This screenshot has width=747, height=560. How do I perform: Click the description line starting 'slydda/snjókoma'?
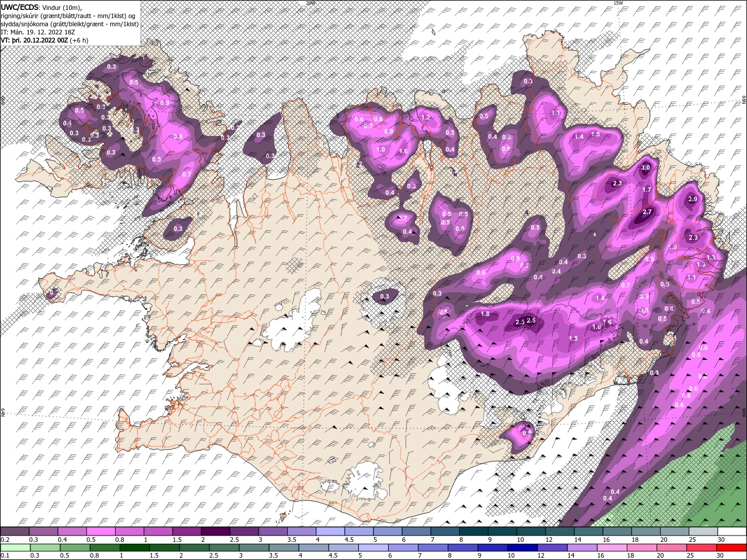pyautogui.click(x=69, y=24)
